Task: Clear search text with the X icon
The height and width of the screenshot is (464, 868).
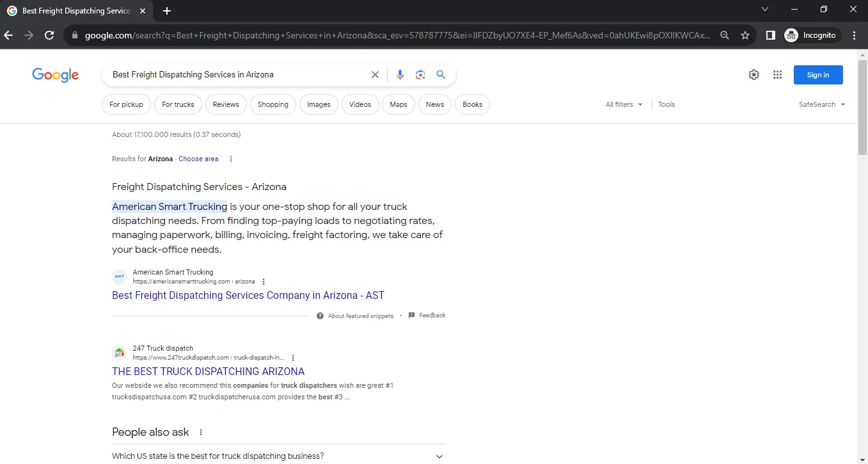Action: 375,75
